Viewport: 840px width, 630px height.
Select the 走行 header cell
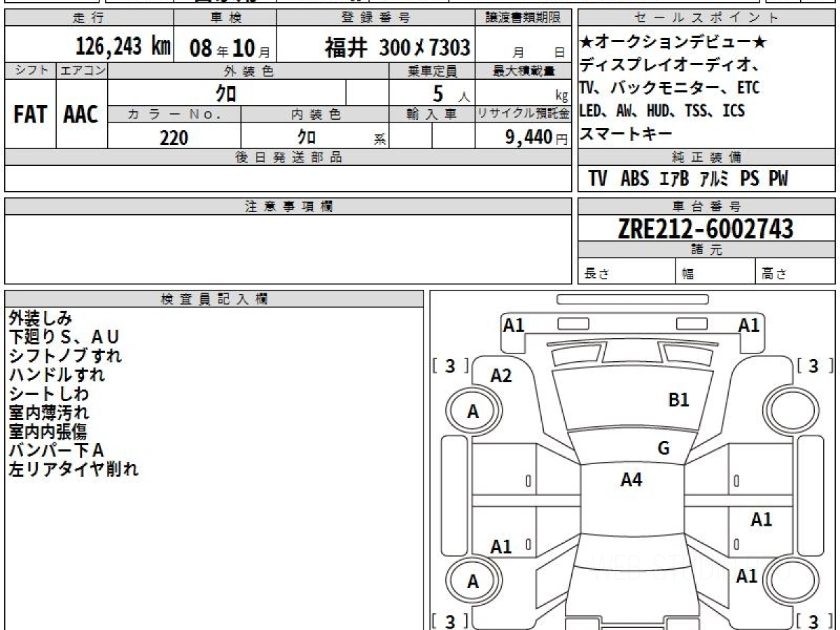(x=89, y=18)
